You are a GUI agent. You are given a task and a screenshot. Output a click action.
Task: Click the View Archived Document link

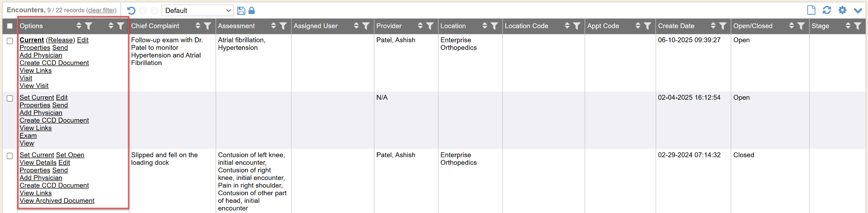tap(57, 201)
